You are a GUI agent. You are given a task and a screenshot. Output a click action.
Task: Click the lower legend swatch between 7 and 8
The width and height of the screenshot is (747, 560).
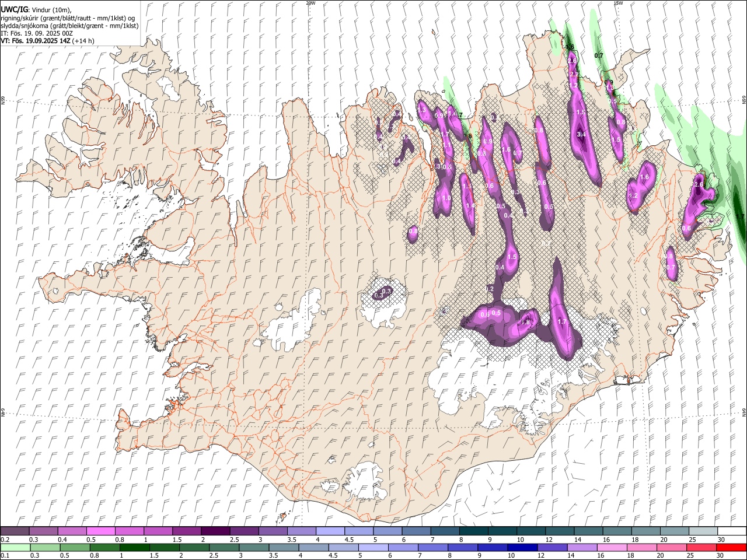click(x=432, y=547)
